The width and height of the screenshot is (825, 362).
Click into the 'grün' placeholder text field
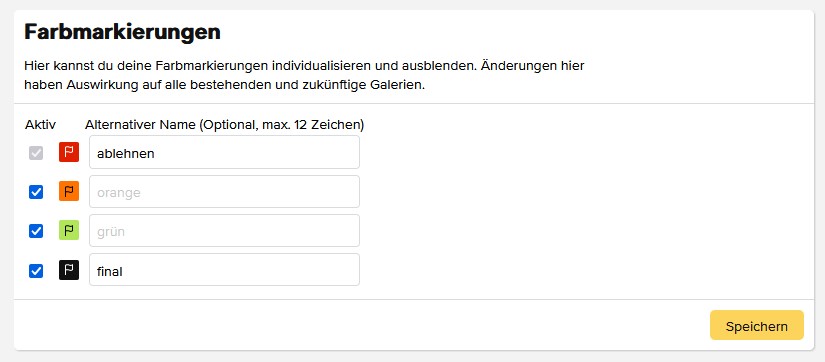tap(225, 230)
